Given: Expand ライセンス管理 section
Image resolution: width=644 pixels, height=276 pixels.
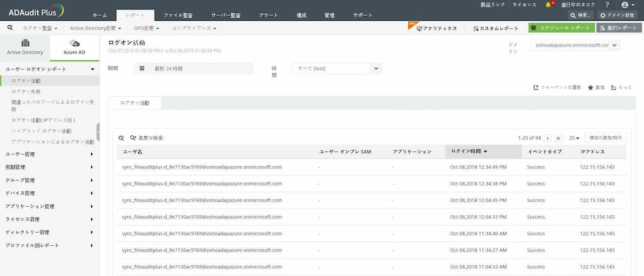Looking at the screenshot, I should (50, 219).
